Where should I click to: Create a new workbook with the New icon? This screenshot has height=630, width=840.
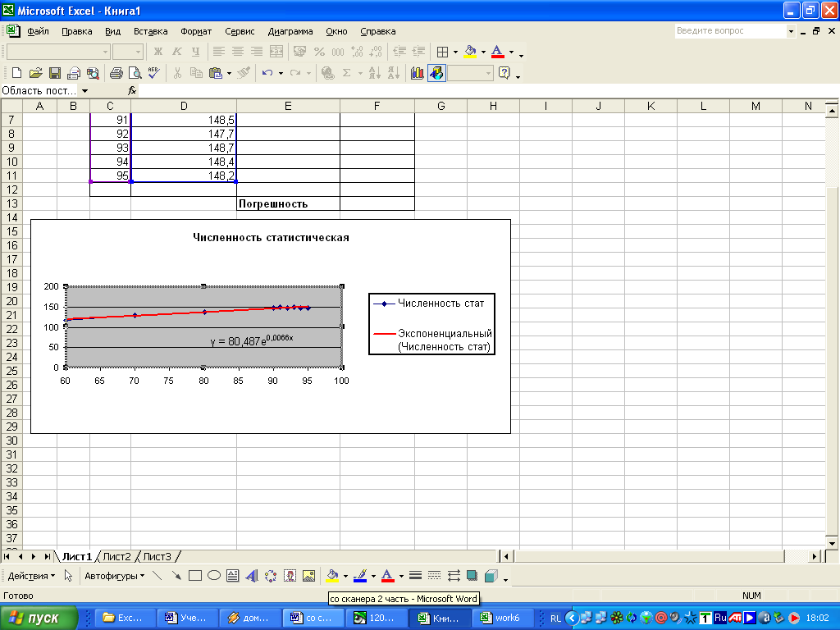(16, 73)
